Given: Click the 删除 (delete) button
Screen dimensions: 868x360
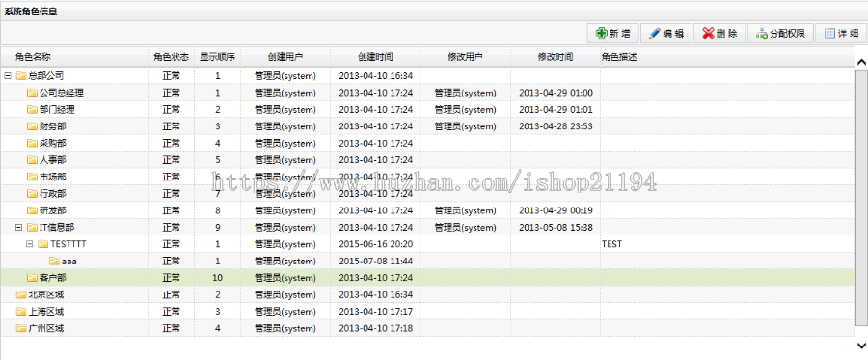Looking at the screenshot, I should 719,33.
